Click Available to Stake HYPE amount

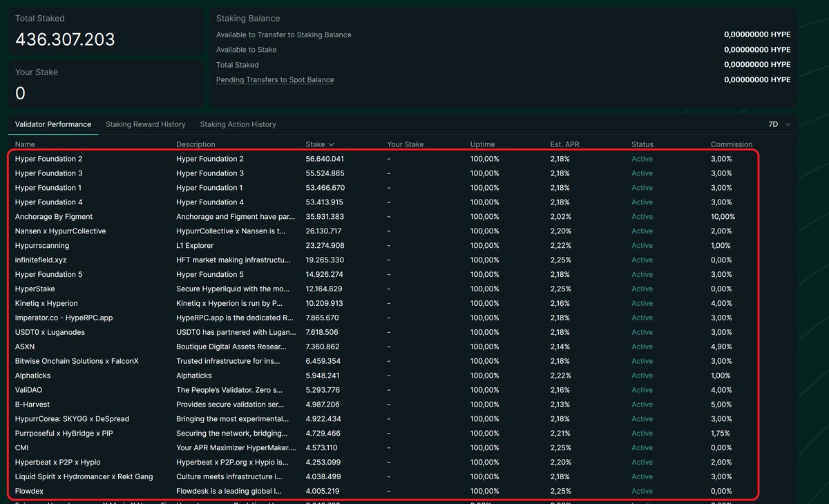tap(757, 50)
